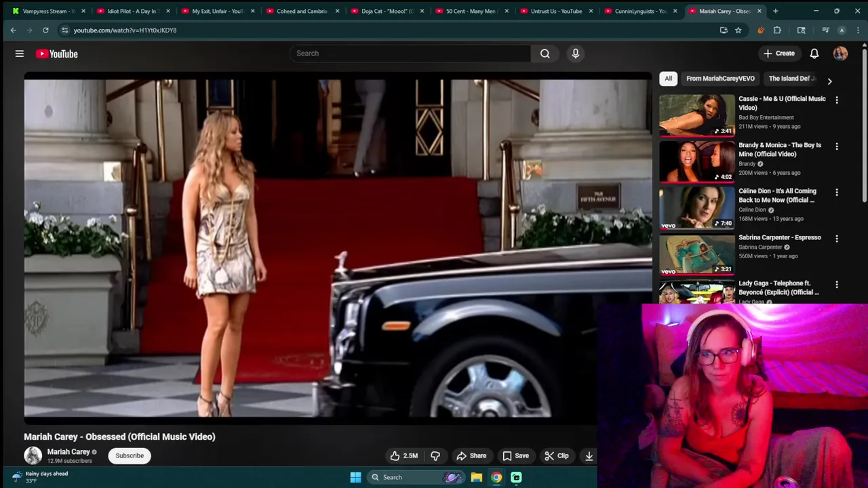The height and width of the screenshot is (488, 868).
Task: Click the video title Mariah Carey - Obsessed
Action: pos(119,436)
